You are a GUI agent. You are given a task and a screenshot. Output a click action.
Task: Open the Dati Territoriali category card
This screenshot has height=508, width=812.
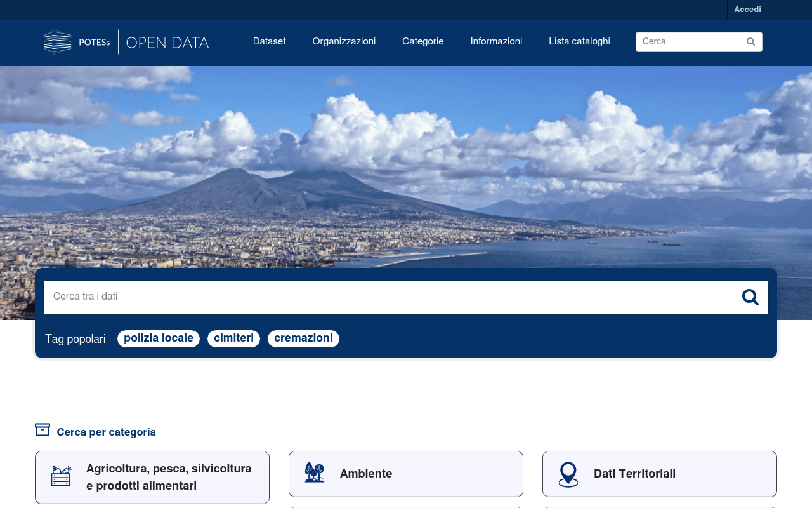pos(660,474)
